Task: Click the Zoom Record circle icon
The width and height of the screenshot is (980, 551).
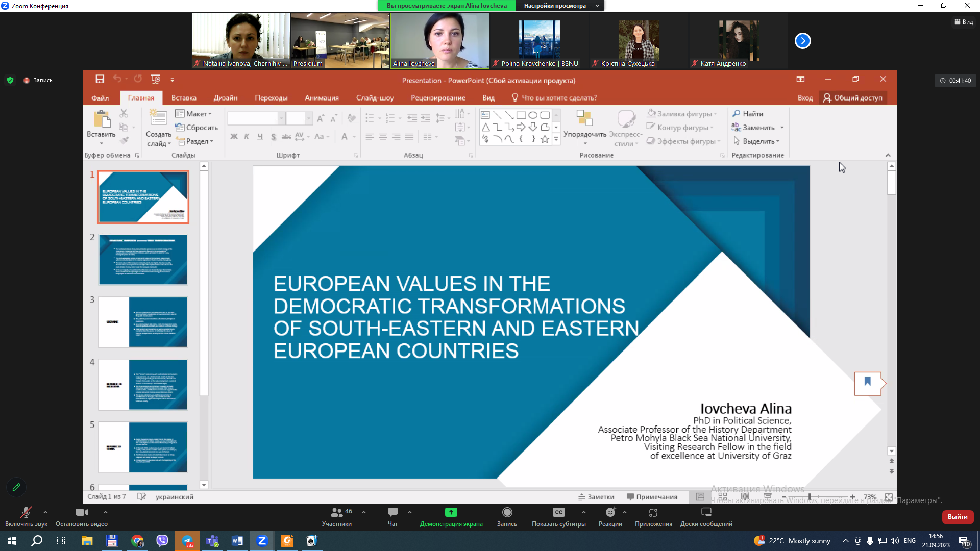Action: (x=507, y=512)
